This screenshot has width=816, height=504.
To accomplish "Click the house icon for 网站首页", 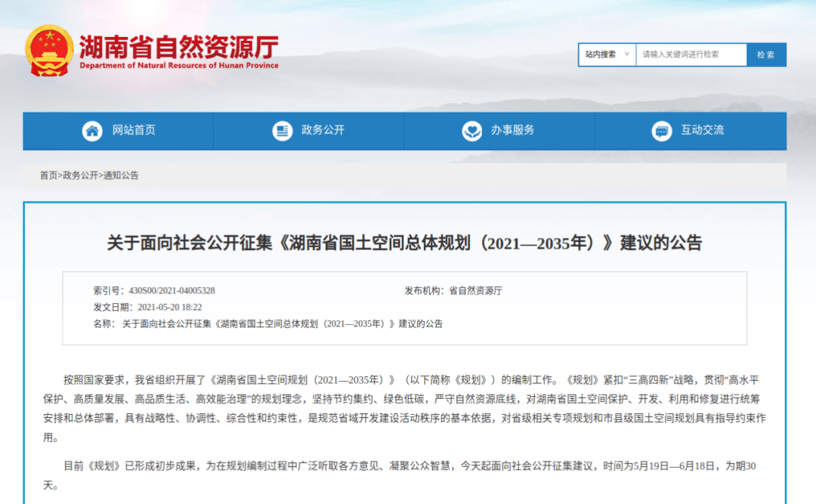I will tap(92, 131).
